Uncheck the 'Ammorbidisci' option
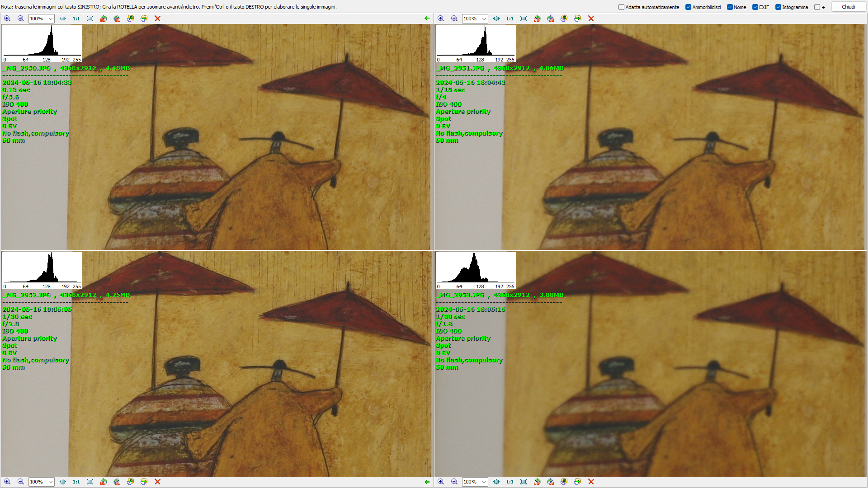The image size is (868, 488). [689, 7]
